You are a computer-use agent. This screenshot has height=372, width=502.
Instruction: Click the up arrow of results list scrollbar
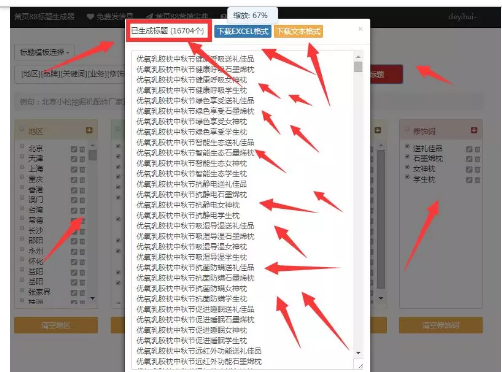click(x=358, y=57)
